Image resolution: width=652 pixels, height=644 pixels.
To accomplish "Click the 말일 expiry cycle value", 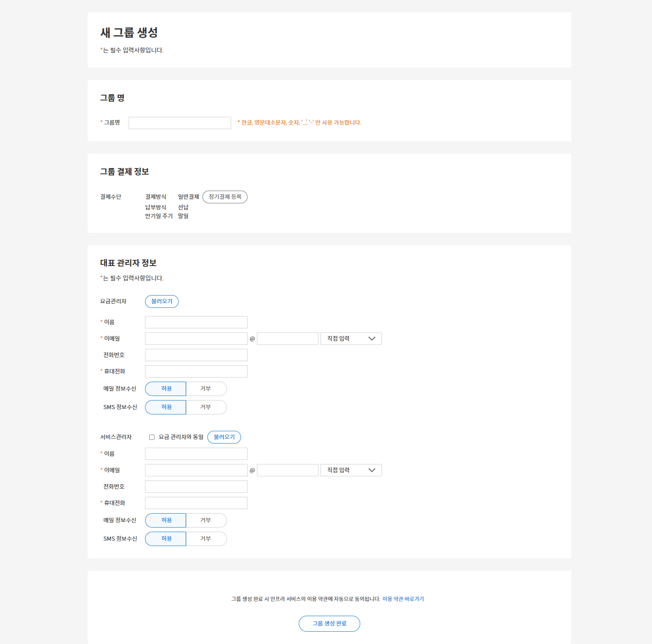I will point(183,216).
